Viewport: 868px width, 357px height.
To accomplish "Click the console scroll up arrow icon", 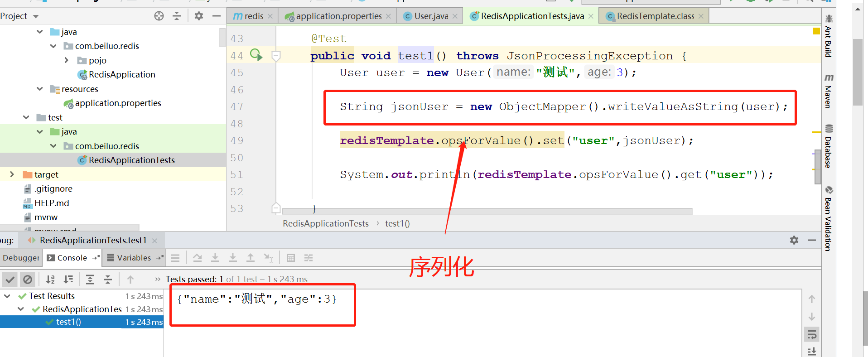I will click(812, 299).
